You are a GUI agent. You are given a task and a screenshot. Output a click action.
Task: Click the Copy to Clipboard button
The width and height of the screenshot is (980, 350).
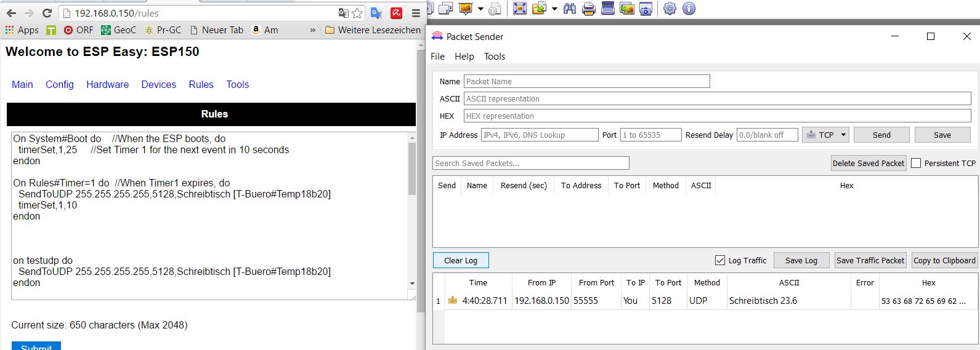pos(944,260)
